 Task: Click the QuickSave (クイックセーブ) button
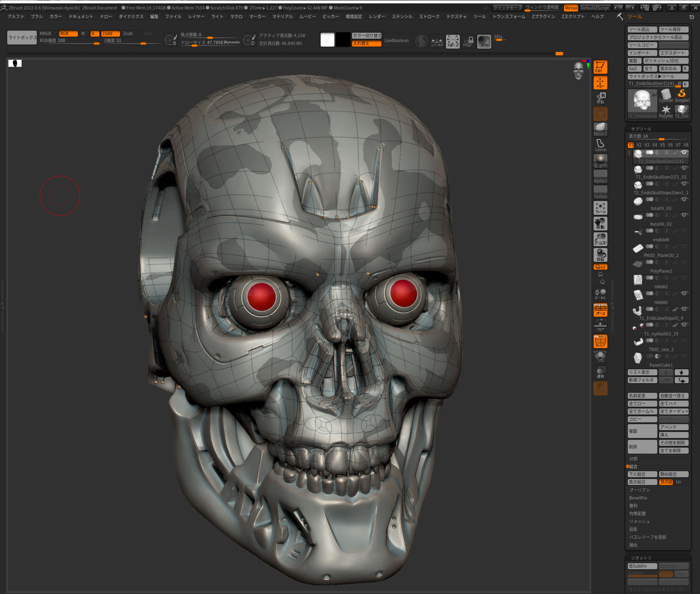[507, 8]
